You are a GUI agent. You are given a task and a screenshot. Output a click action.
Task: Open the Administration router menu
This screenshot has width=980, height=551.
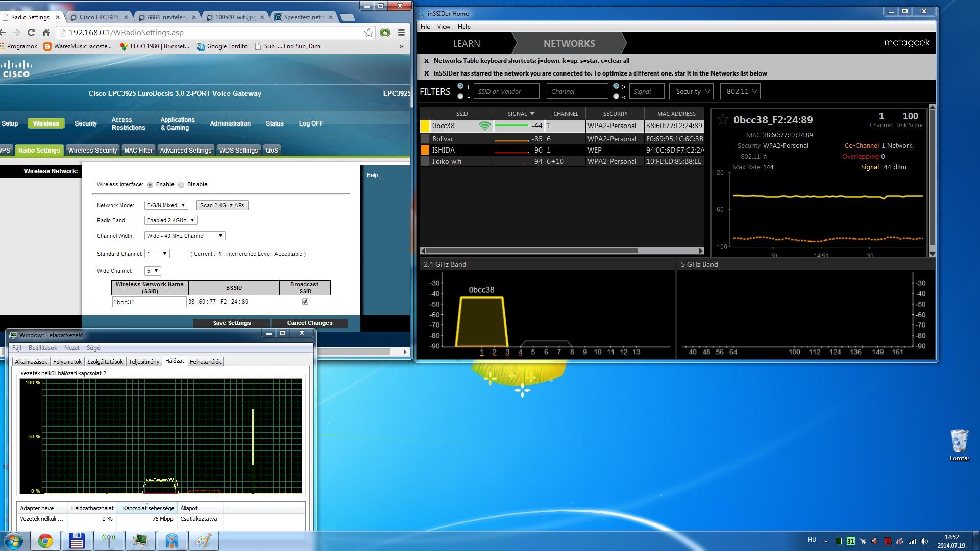230,123
